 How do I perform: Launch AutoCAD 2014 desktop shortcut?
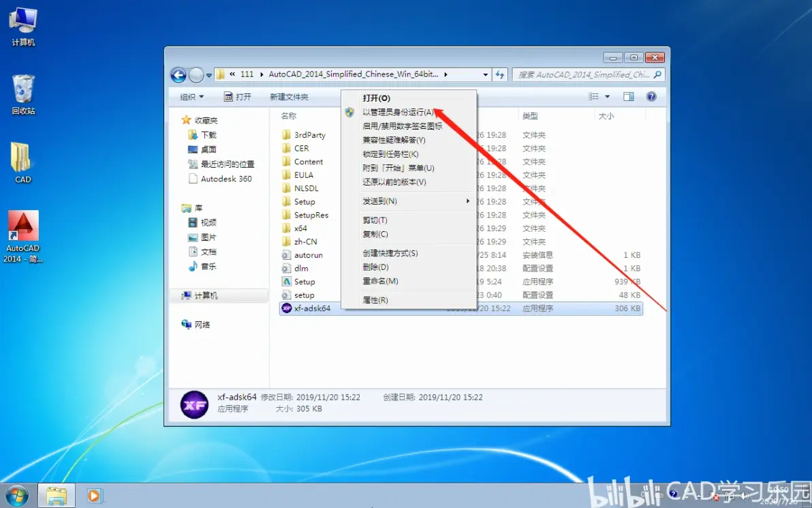(x=22, y=237)
